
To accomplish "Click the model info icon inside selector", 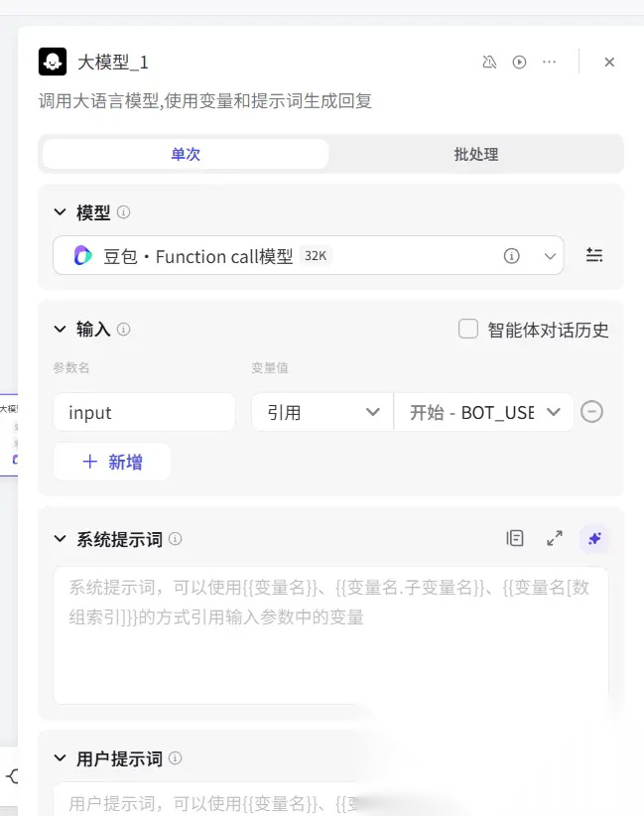I will tap(512, 256).
